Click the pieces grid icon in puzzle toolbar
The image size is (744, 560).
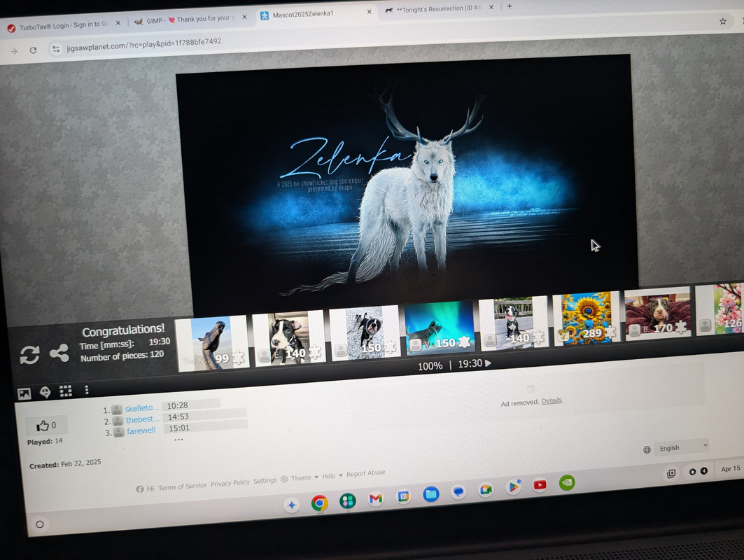tap(66, 391)
